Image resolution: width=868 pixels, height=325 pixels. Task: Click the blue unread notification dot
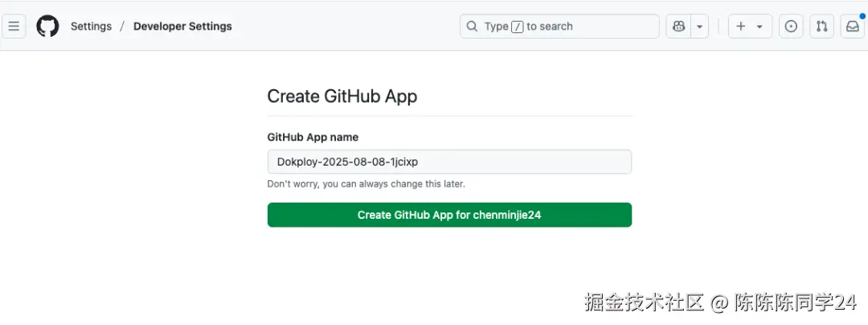(x=862, y=15)
